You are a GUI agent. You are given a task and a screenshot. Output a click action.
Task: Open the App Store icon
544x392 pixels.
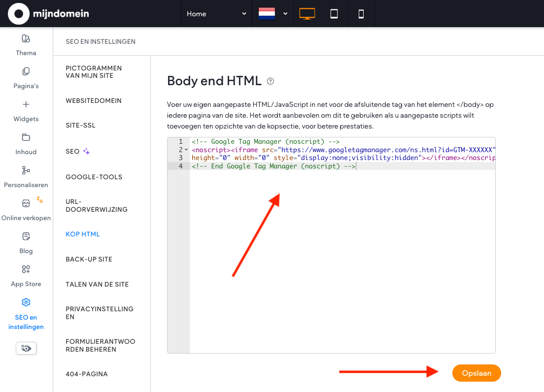(x=26, y=269)
